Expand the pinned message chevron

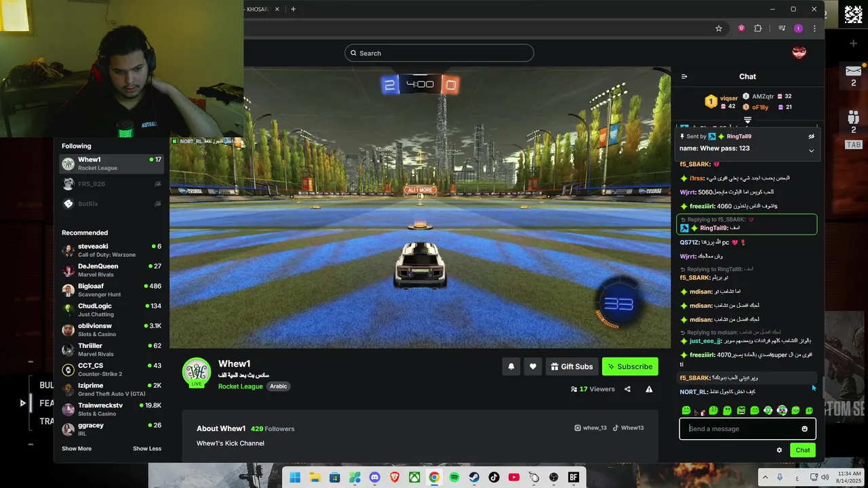click(811, 150)
